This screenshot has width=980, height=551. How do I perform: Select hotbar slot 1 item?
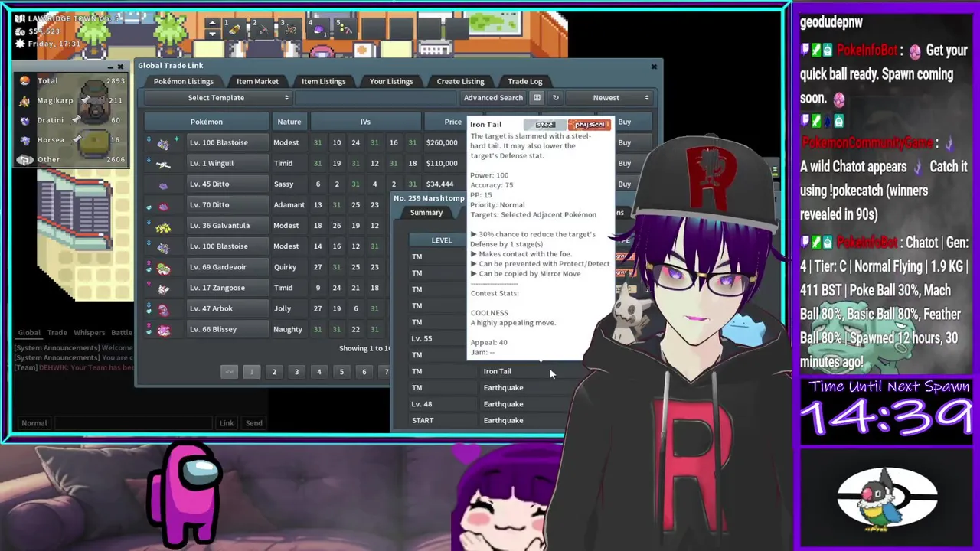point(235,28)
